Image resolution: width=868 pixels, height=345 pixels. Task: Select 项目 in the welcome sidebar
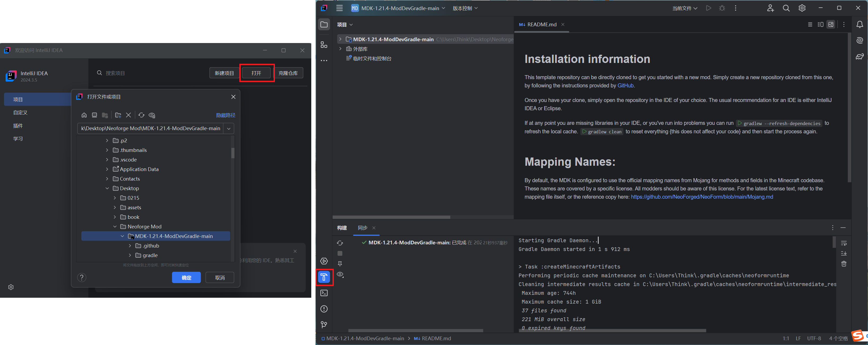tap(37, 100)
